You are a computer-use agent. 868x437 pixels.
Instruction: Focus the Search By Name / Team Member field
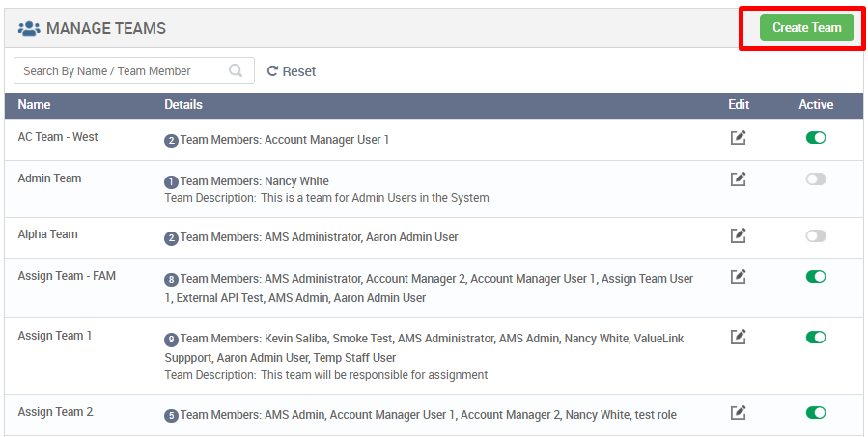[x=134, y=70]
